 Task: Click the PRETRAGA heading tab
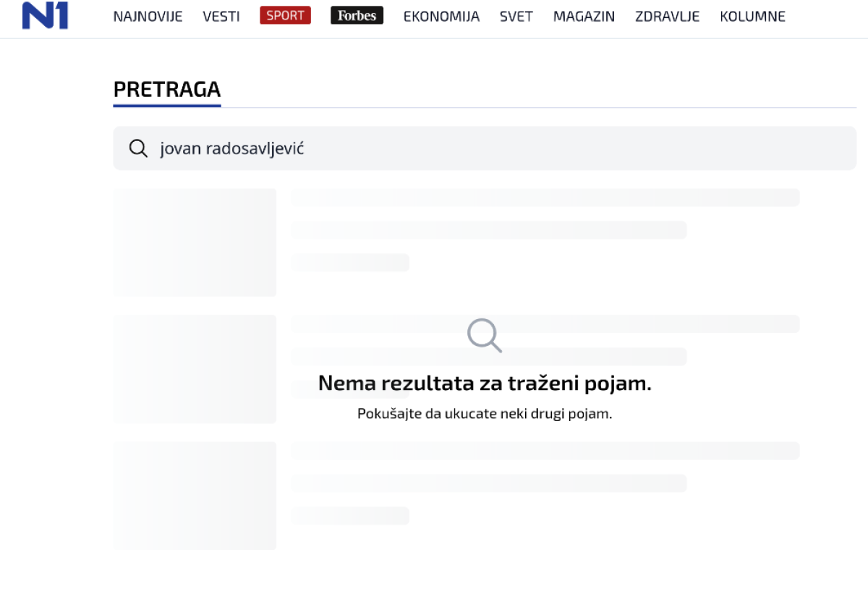pos(167,90)
